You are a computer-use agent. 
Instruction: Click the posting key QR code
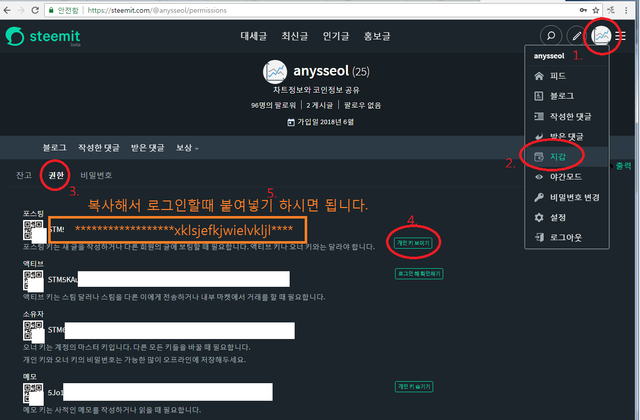pos(33,230)
